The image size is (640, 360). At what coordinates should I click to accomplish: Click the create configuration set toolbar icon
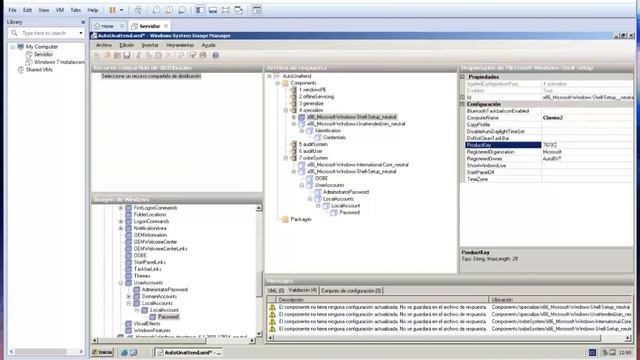tap(203, 55)
